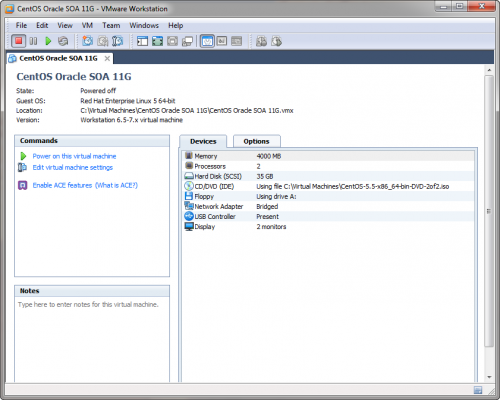Click the Reset toolbar icon
The image size is (500, 400).
click(x=63, y=41)
